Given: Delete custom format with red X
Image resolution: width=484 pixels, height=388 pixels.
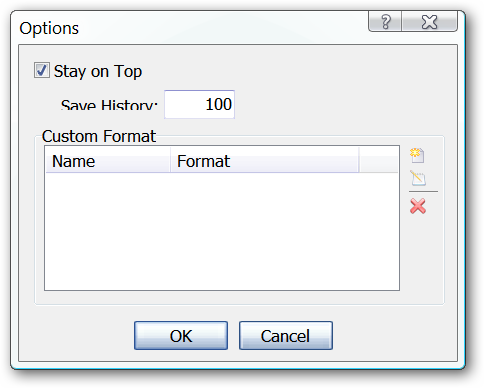Looking at the screenshot, I should coord(418,206).
